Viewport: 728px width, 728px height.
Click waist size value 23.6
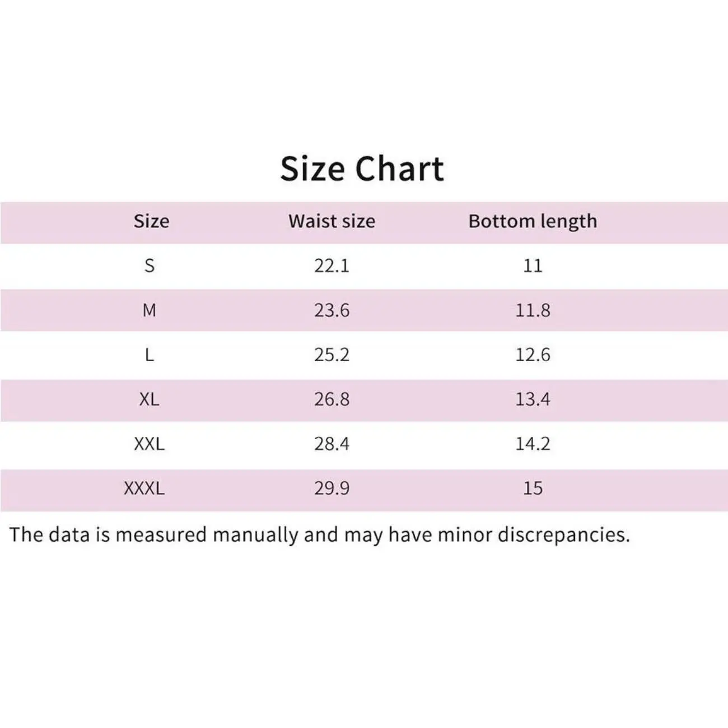pos(332,310)
